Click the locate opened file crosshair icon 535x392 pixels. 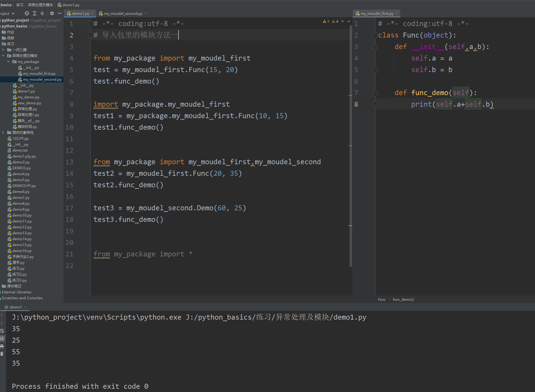pos(27,13)
